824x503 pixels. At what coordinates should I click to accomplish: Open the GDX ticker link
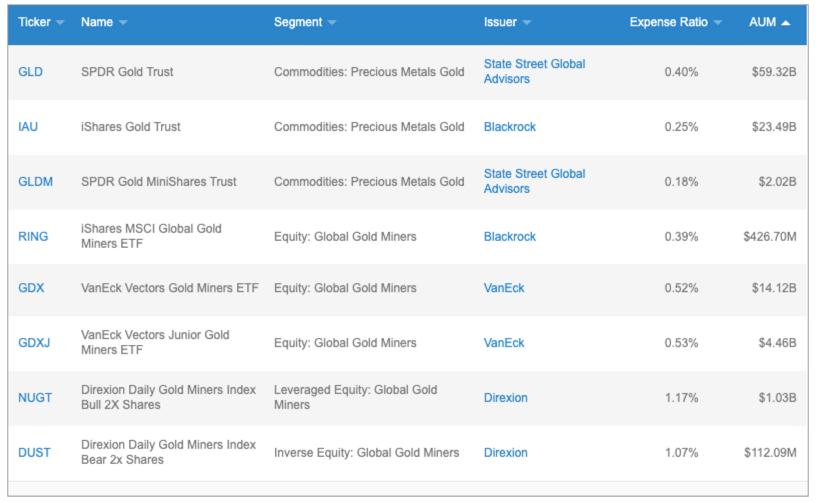31,288
